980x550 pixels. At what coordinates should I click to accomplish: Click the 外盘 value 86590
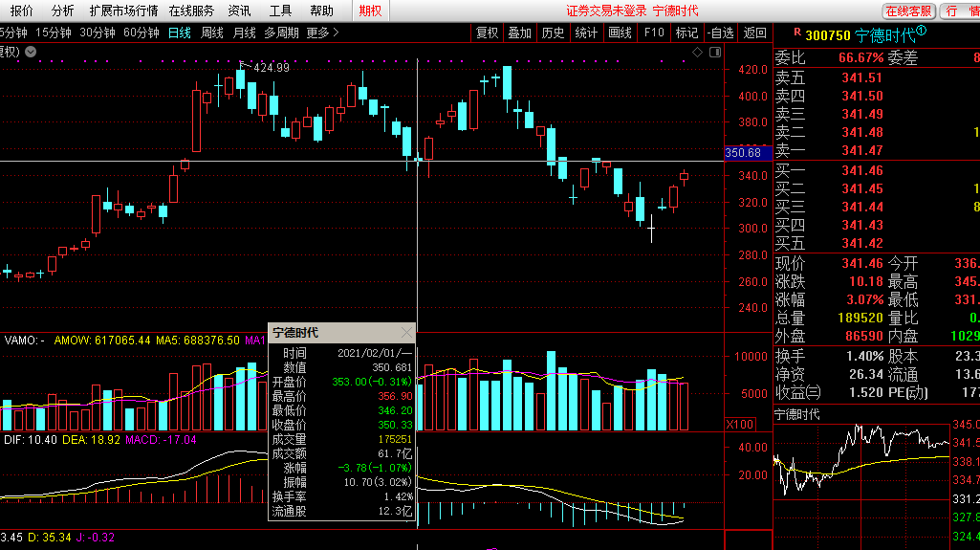click(x=863, y=336)
